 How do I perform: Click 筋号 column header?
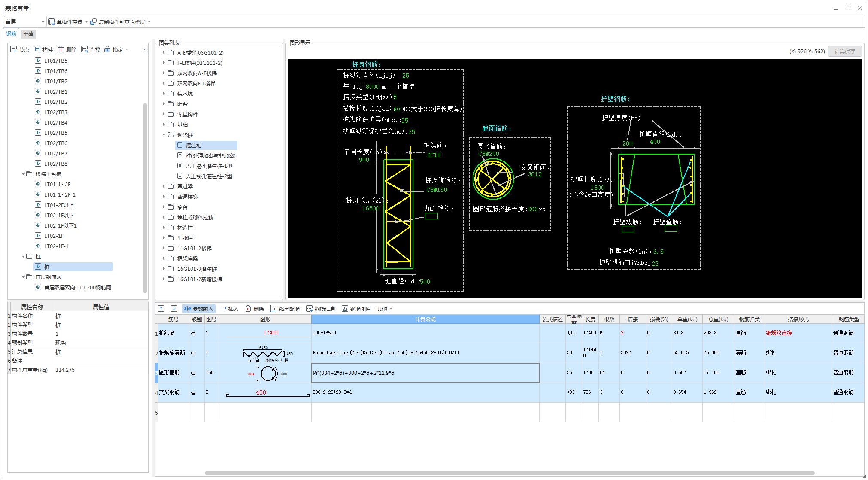pyautogui.click(x=173, y=319)
